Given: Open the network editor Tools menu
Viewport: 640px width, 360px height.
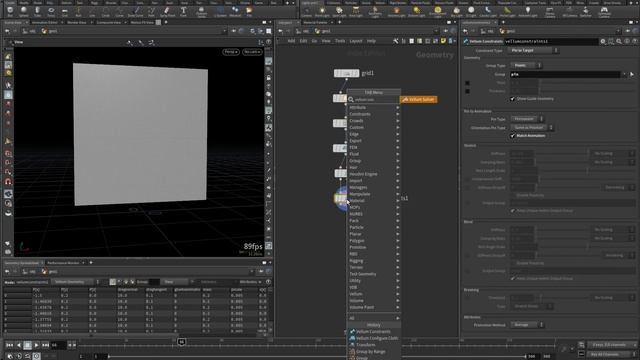Looking at the screenshot, I should [x=340, y=41].
